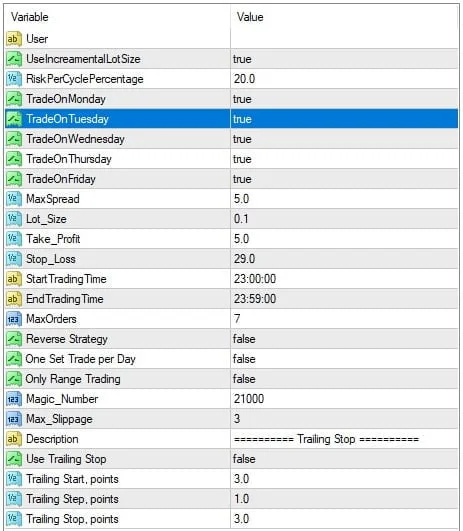
Task: Click the double icon beside Take_Profit
Action: pos(14,239)
